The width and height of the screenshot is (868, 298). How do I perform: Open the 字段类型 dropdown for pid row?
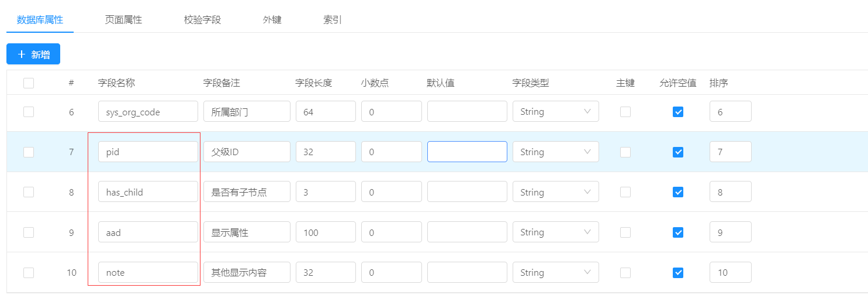pos(556,152)
